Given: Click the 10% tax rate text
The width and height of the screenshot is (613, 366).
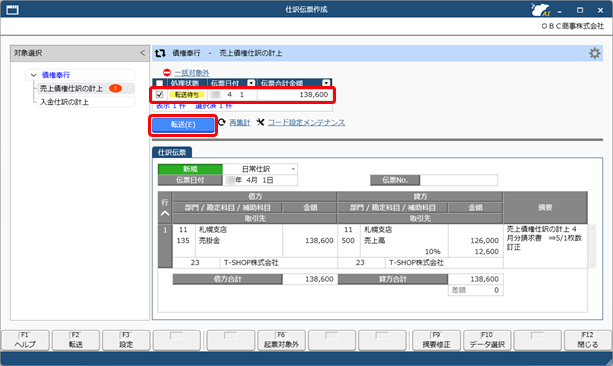Looking at the screenshot, I should click(432, 251).
